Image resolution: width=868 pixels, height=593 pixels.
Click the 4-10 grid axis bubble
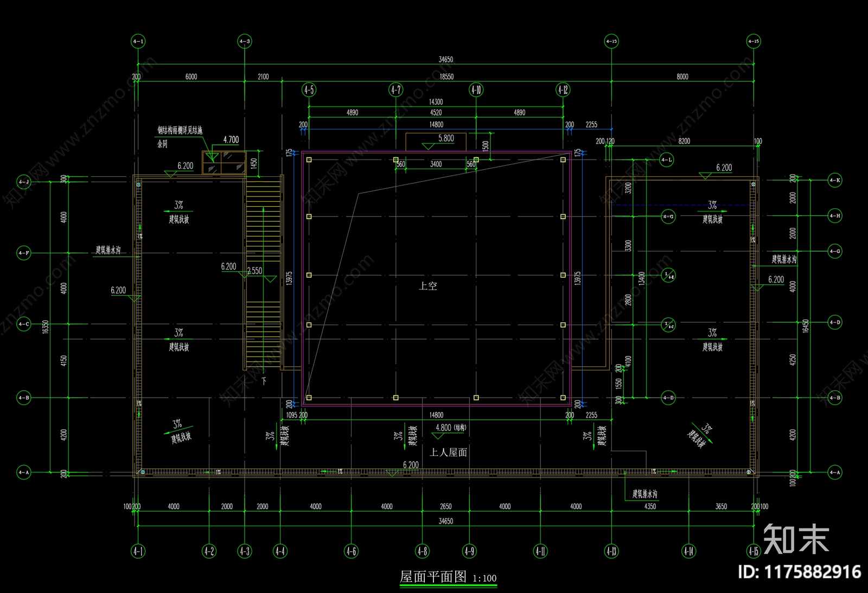point(476,90)
